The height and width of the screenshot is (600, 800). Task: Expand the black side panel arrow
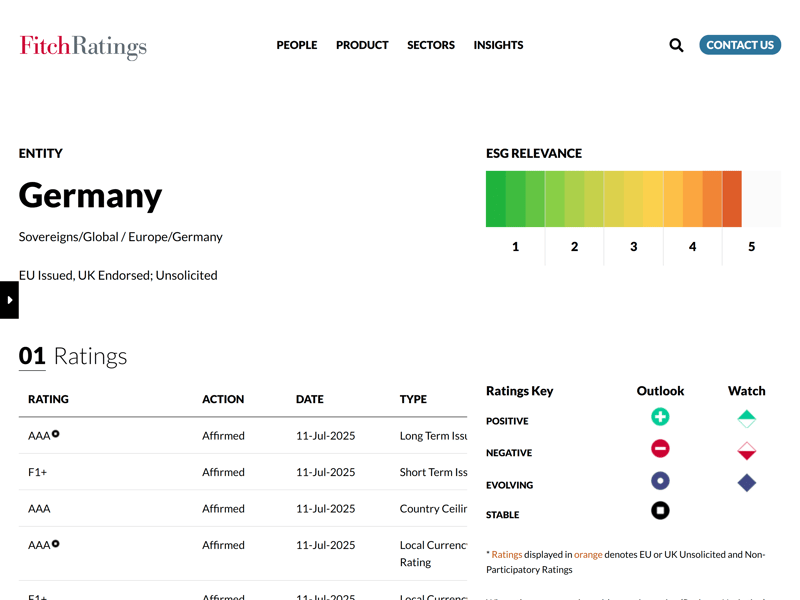tap(9, 300)
